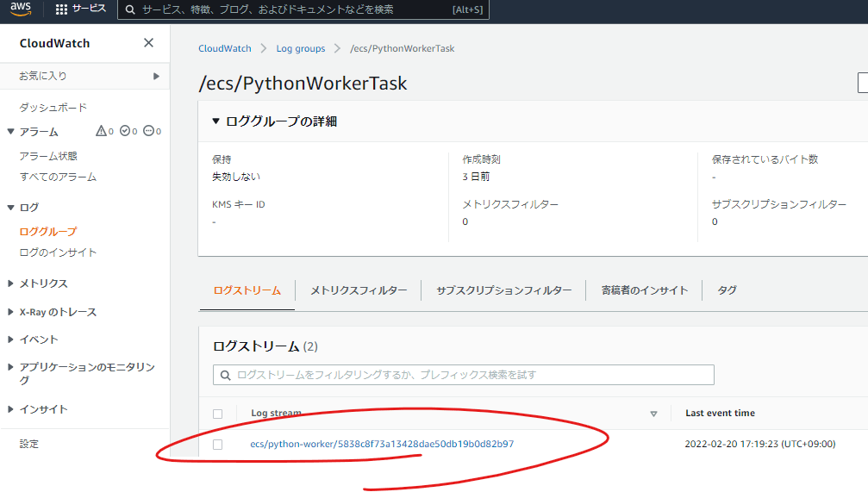The image size is (868, 492).
Task: Open 設定 in the sidebar
Action: coord(28,444)
